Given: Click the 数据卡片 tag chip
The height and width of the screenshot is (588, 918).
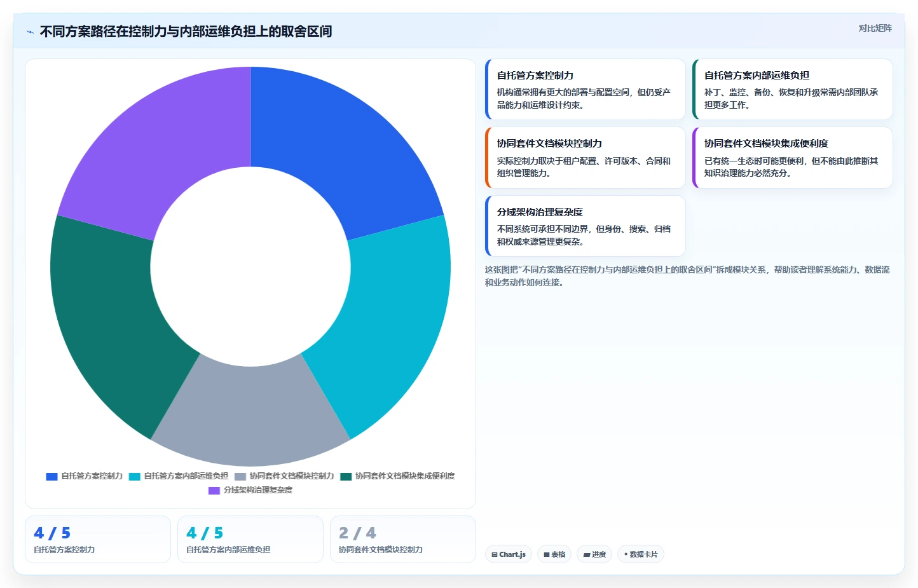Looking at the screenshot, I should (641, 554).
